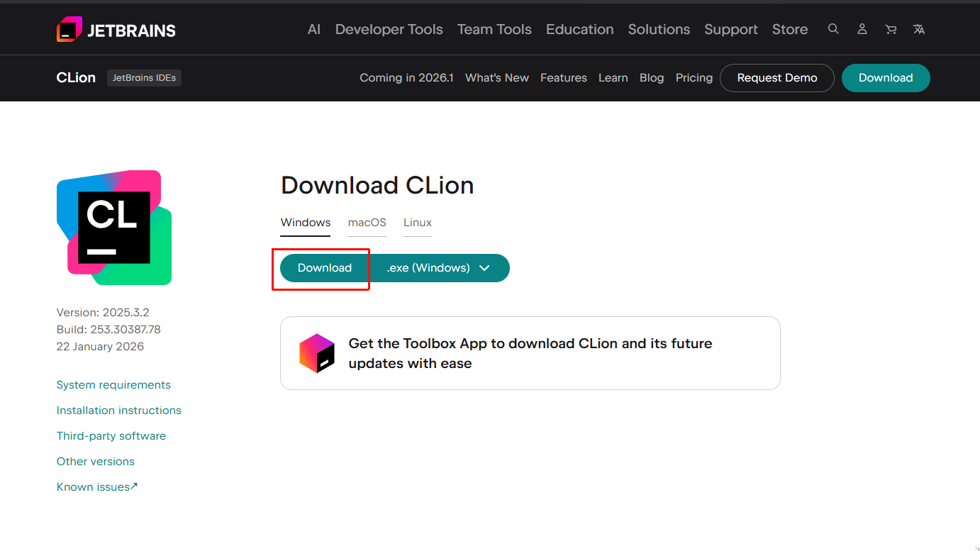Open the Developer Tools menu

(389, 29)
